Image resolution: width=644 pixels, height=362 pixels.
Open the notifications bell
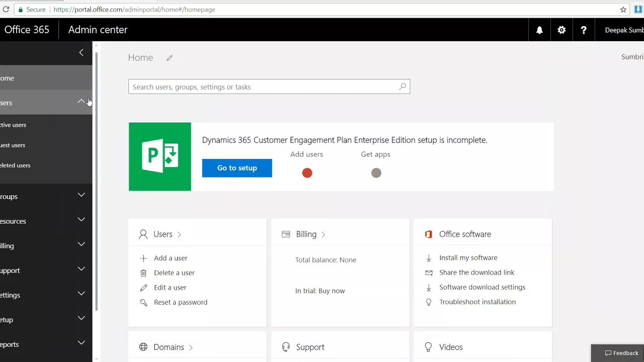[x=539, y=30]
